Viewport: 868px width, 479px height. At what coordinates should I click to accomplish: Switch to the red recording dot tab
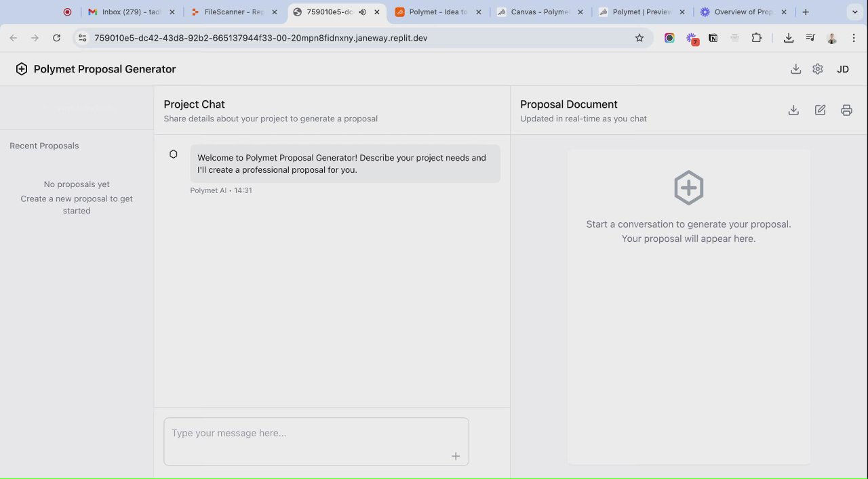(67, 12)
